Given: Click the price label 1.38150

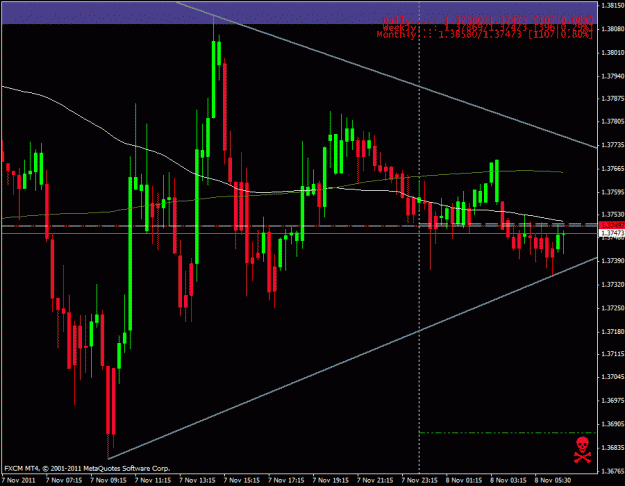Looking at the screenshot, I should [x=613, y=5].
